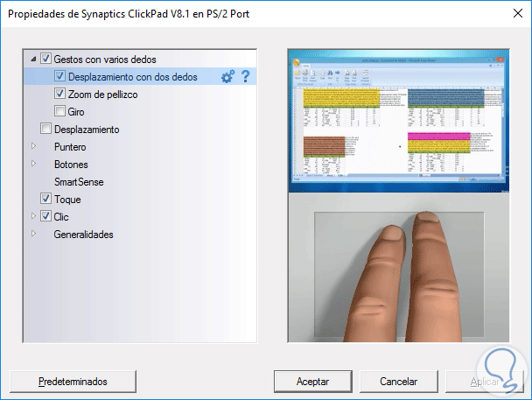The image size is (532, 400).
Task: Select the Giro row text
Action: (x=76, y=112)
